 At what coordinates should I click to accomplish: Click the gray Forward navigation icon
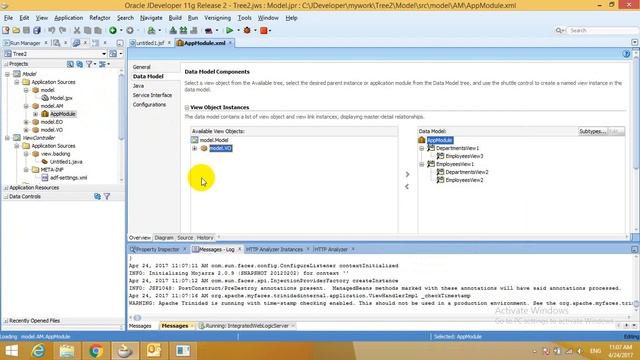pyautogui.click(x=130, y=30)
